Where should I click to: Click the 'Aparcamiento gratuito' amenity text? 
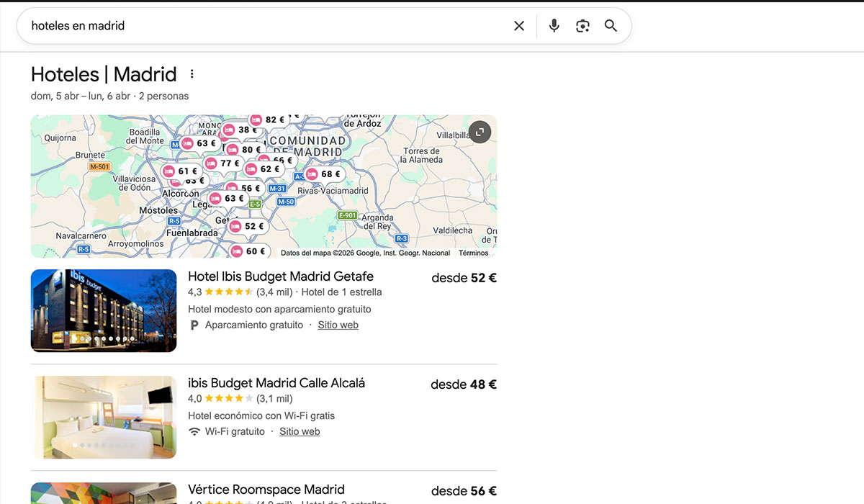[x=254, y=325]
